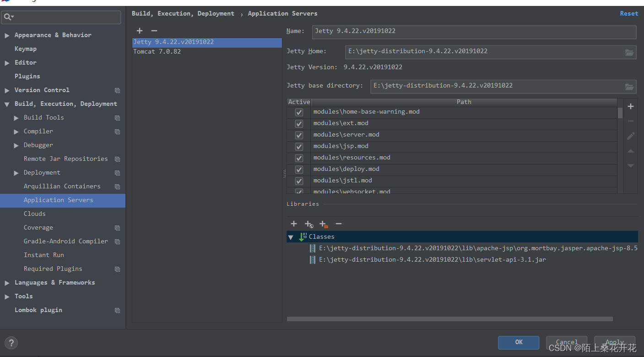Click the libraries horizontal scrollbar
Screen dimensions: 644x357
[x=449, y=319]
